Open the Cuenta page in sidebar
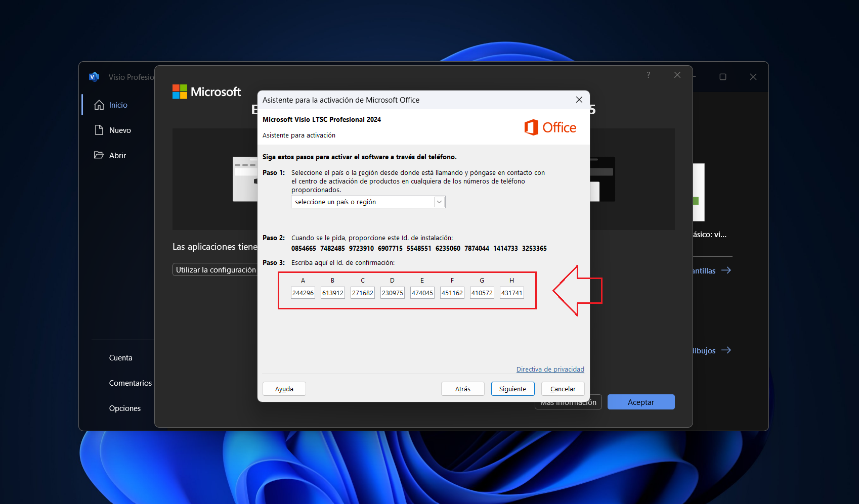This screenshot has height=504, width=859. pyautogui.click(x=121, y=358)
